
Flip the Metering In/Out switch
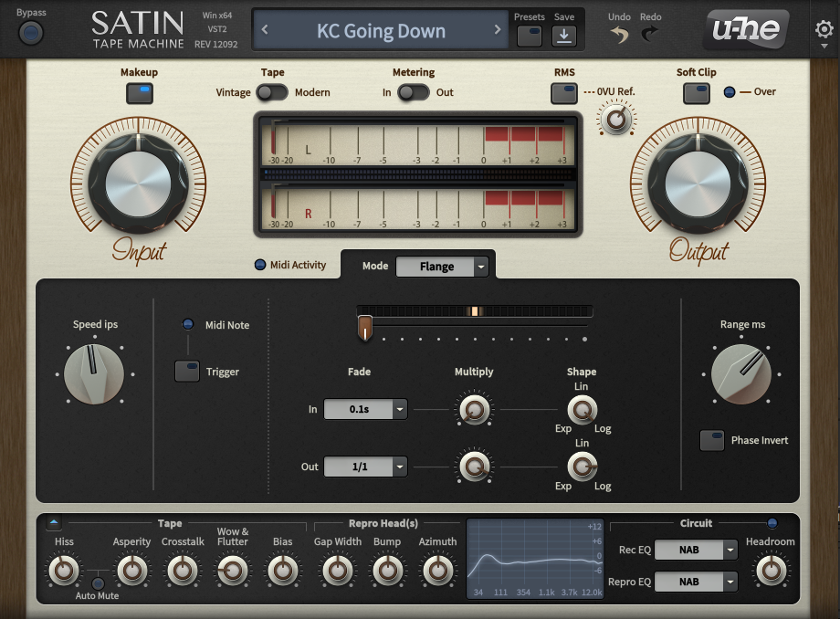click(413, 92)
